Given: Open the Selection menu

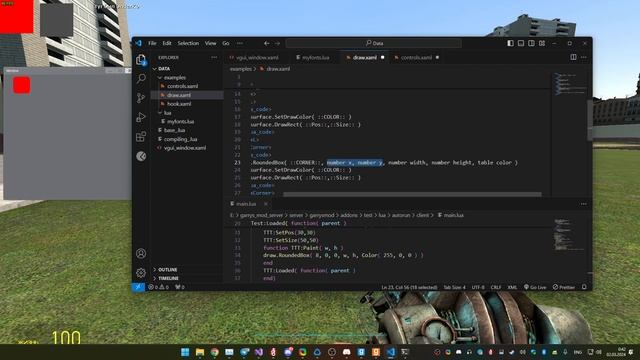Looking at the screenshot, I should pos(188,43).
